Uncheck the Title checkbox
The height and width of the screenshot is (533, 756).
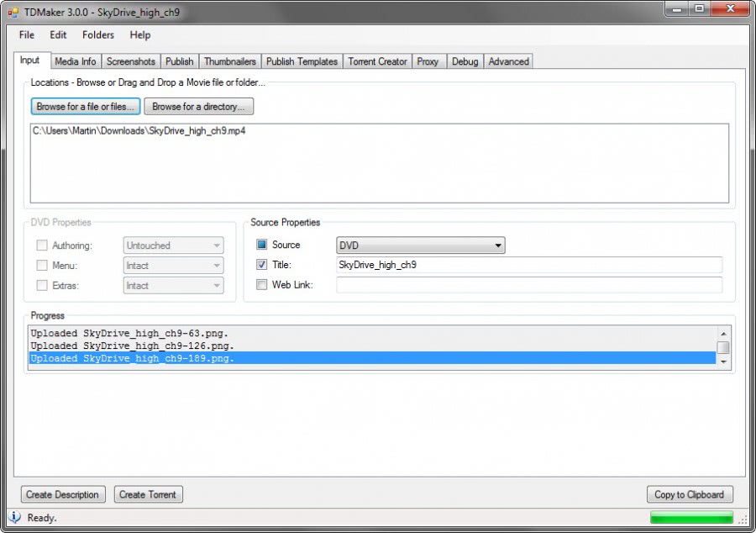click(x=262, y=265)
